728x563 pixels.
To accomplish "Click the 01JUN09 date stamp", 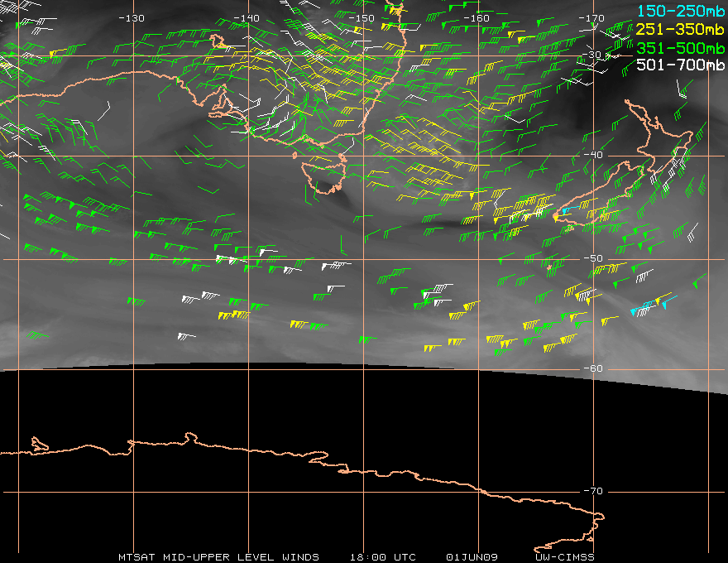I will [472, 557].
